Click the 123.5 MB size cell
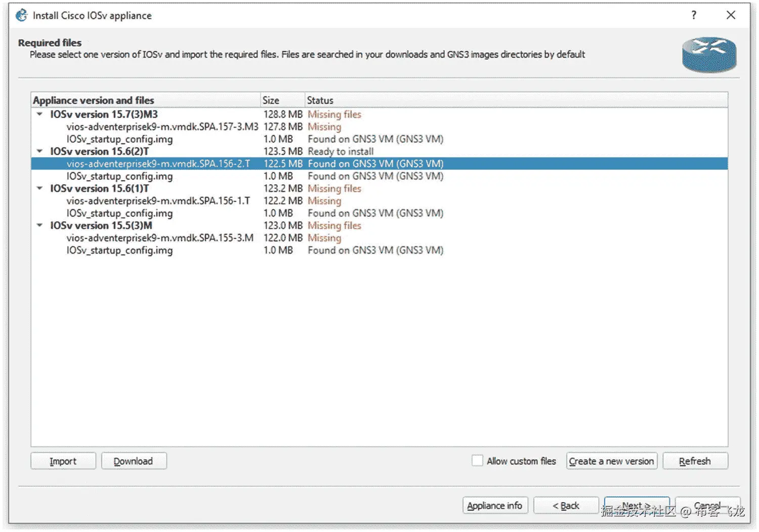Viewport: 759px width, 532px height. (x=283, y=151)
